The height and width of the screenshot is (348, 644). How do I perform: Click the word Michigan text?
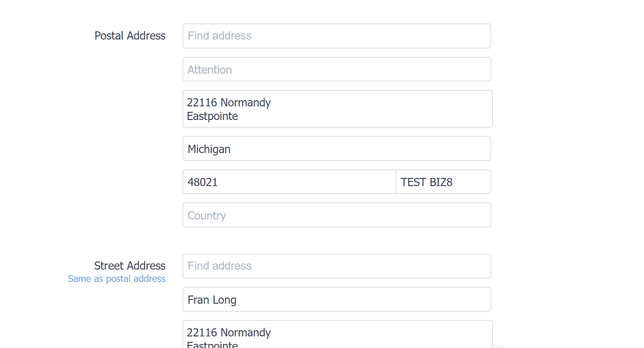click(x=209, y=149)
